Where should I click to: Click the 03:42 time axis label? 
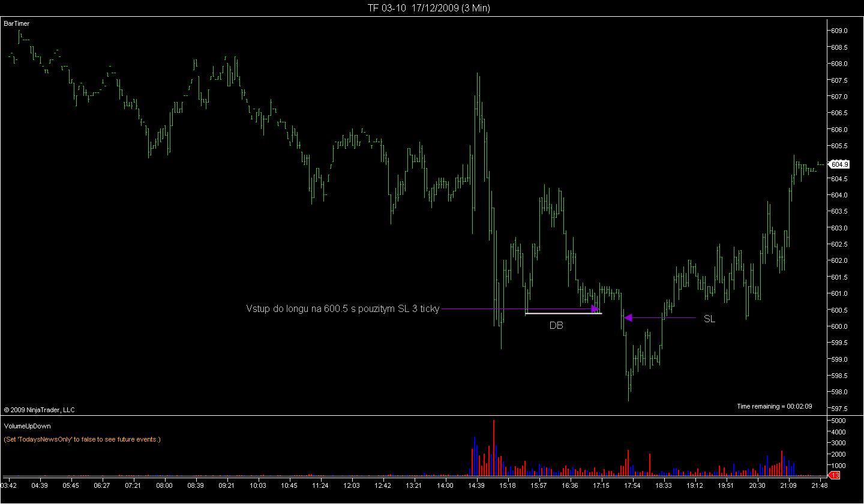(9, 485)
